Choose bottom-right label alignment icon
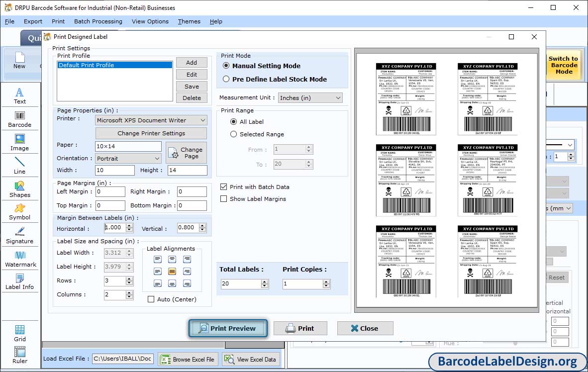The width and height of the screenshot is (588, 372). pos(187,283)
